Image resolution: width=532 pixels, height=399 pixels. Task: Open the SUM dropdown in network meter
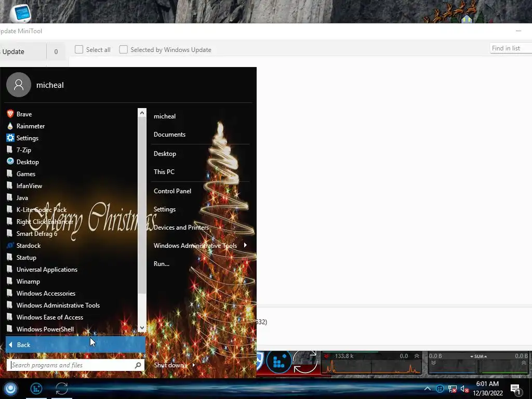(x=478, y=356)
